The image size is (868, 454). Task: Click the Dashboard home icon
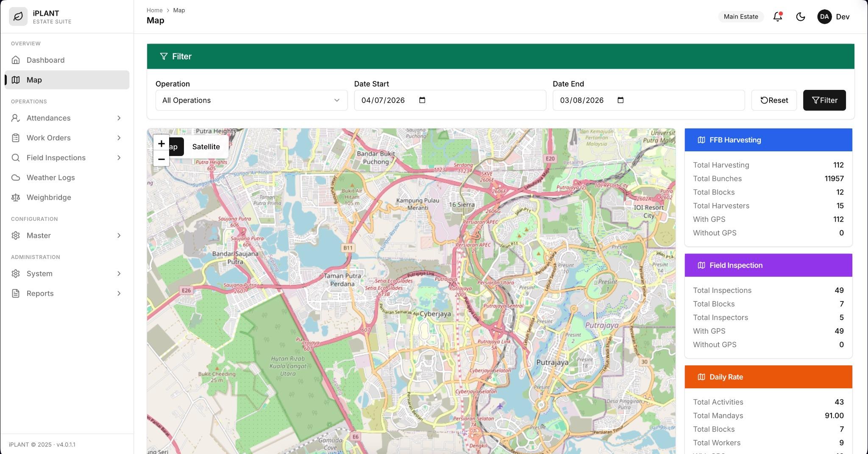16,60
